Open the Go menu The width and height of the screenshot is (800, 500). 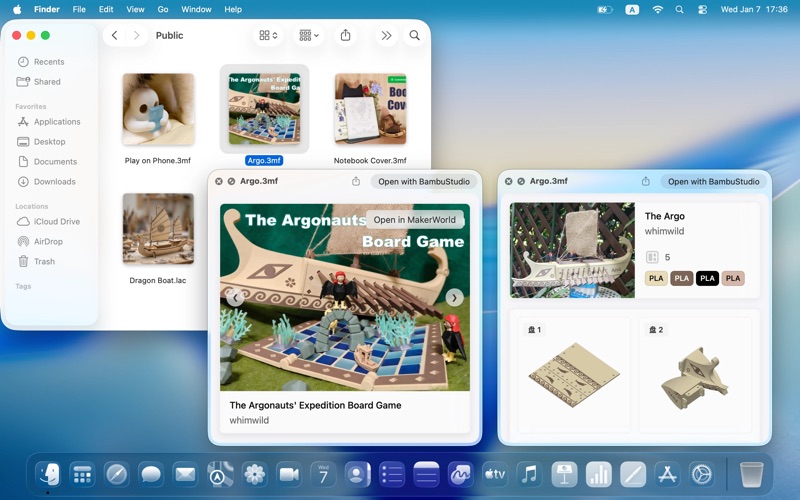coord(163,9)
